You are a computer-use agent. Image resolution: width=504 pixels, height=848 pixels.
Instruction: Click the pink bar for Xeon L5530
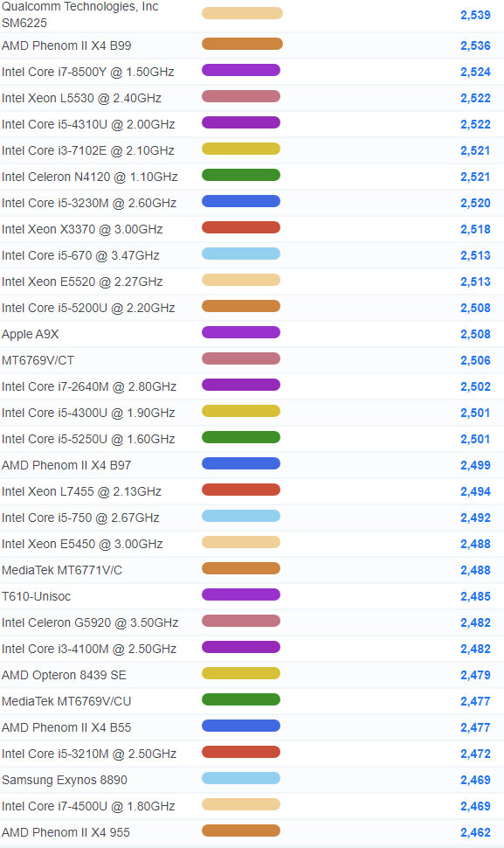[x=241, y=96]
